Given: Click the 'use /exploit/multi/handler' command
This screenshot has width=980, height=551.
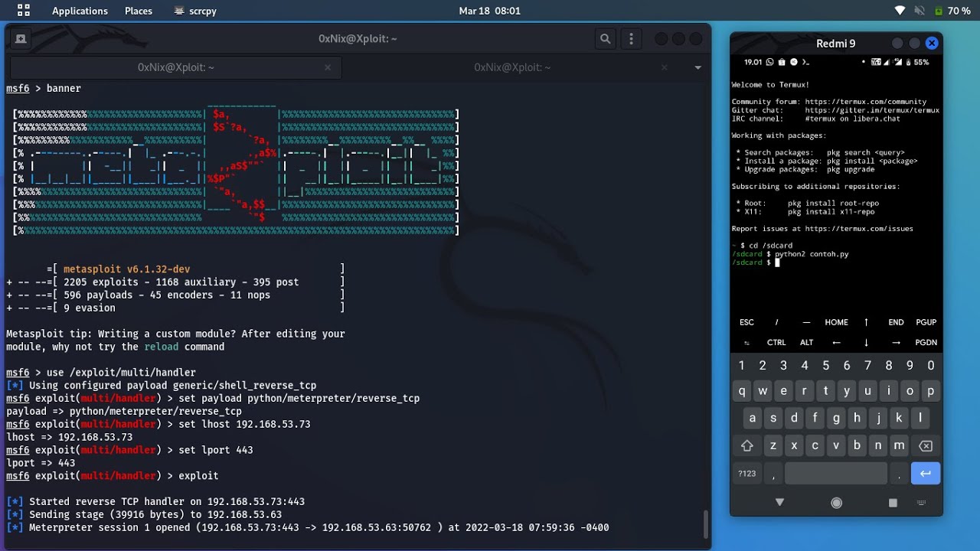Looking at the screenshot, I should coord(121,373).
